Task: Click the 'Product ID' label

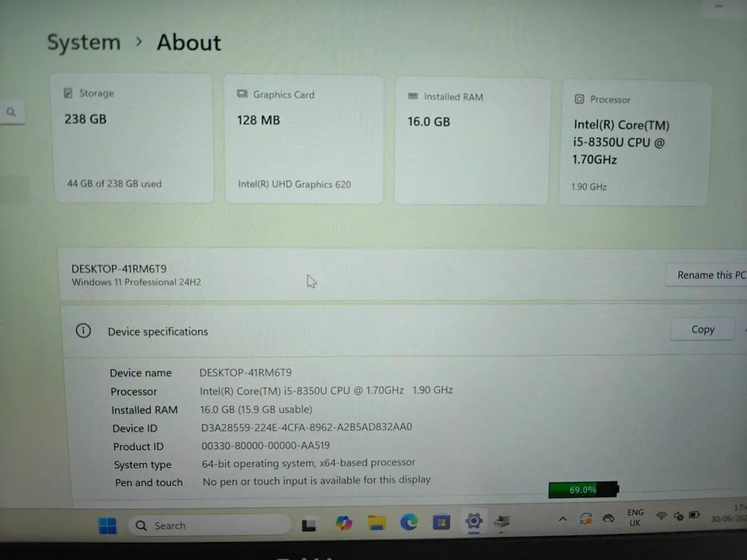Action: tap(138, 447)
